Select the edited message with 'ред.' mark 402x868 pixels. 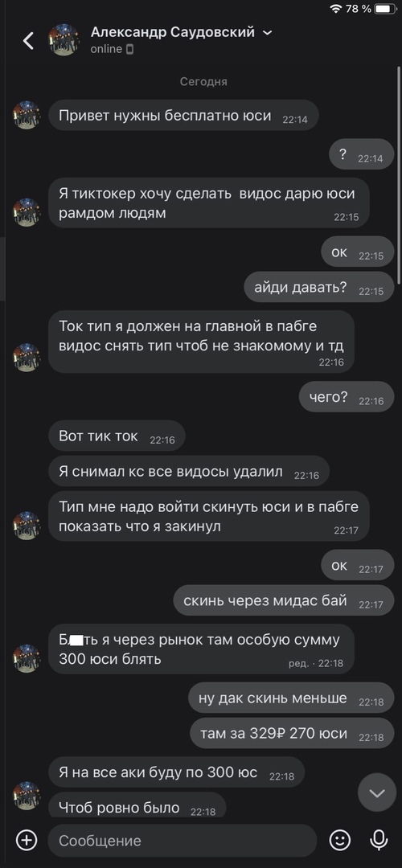[x=201, y=649]
